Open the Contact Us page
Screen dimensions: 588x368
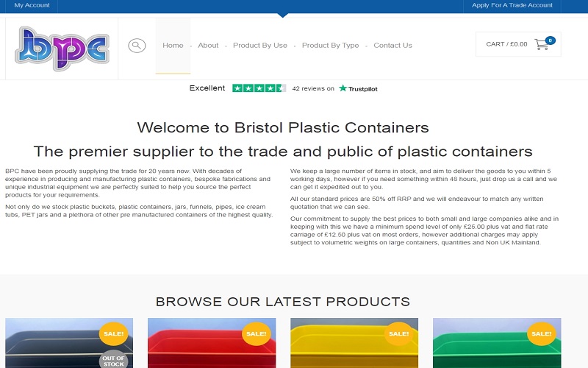[x=392, y=46]
